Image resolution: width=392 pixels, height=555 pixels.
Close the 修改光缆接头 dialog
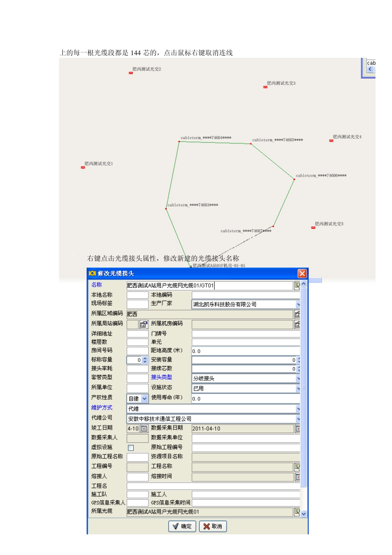click(302, 273)
